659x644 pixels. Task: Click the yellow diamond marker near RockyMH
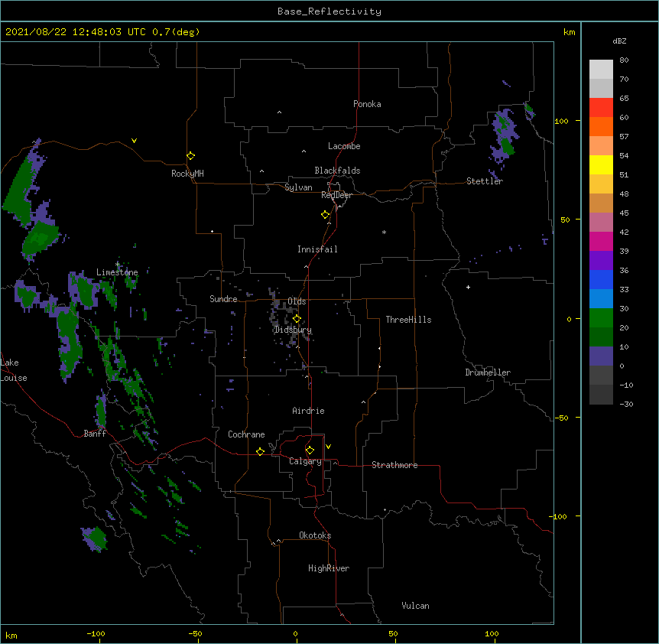coord(190,155)
